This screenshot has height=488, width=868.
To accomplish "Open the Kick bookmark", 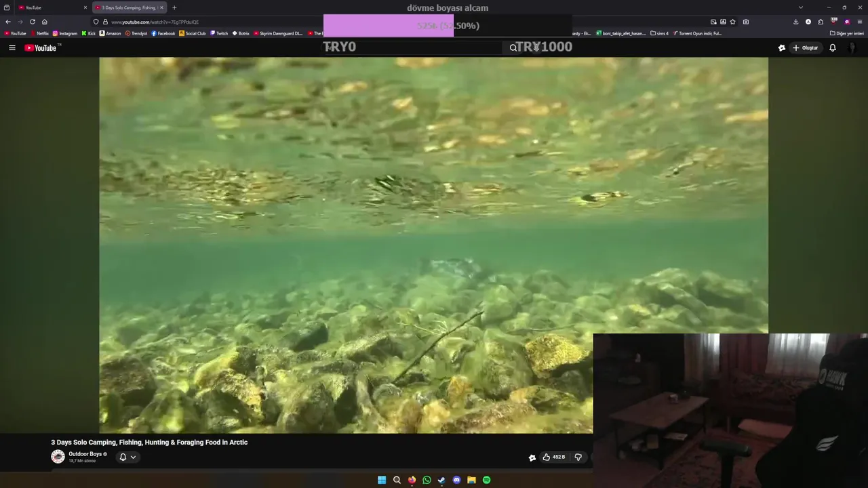I will 89,33.
